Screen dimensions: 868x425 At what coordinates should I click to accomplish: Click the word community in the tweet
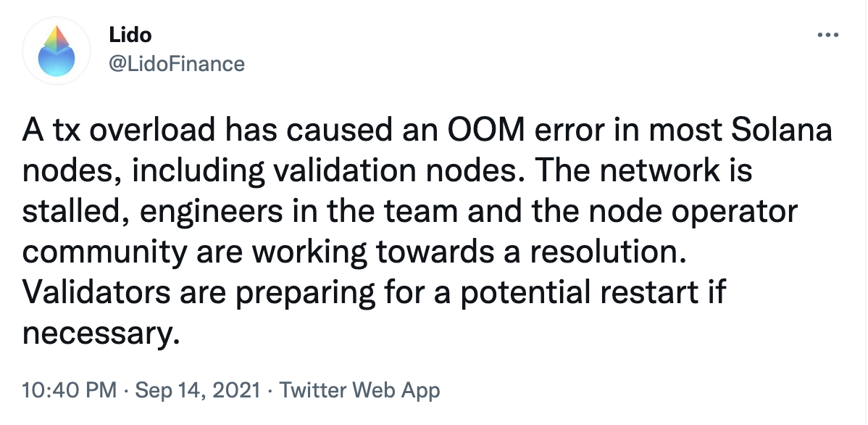104,254
